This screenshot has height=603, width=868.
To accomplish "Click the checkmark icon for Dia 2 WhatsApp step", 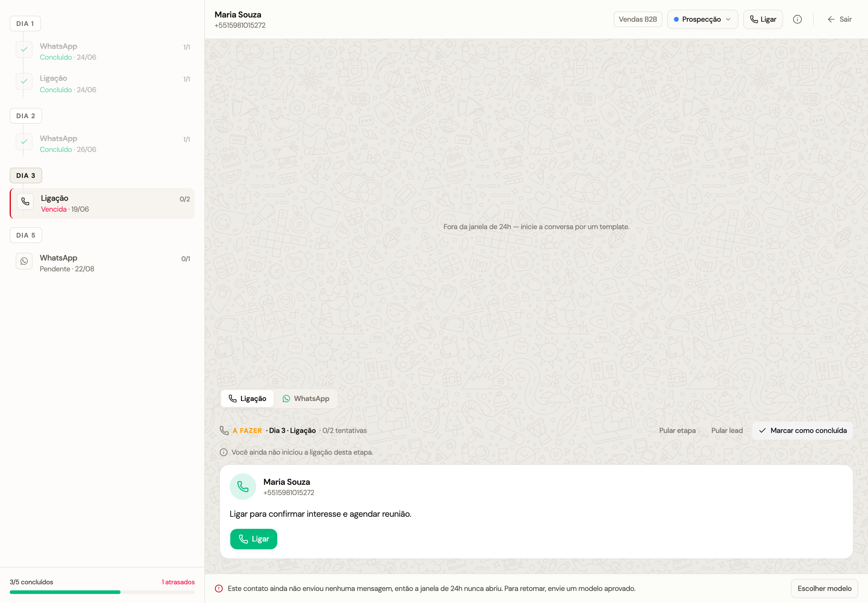I will tap(24, 142).
